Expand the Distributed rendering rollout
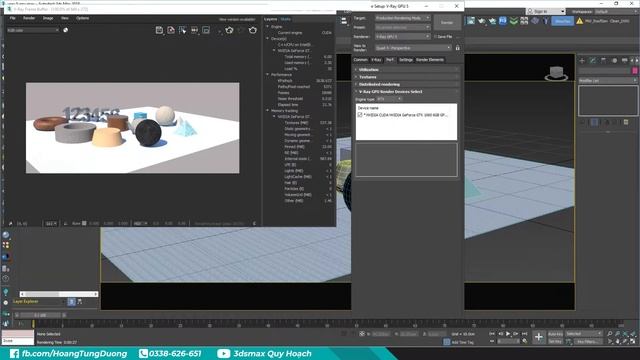The width and height of the screenshot is (640, 360). click(406, 84)
